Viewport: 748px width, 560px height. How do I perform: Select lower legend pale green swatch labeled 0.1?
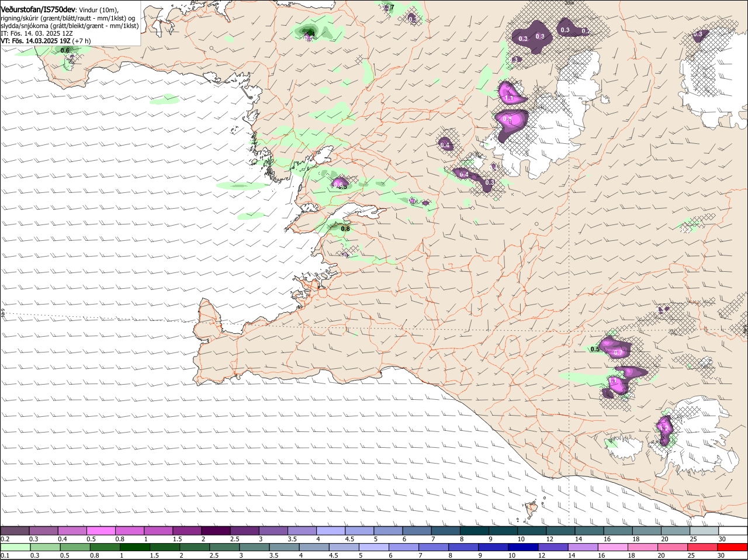15,547
